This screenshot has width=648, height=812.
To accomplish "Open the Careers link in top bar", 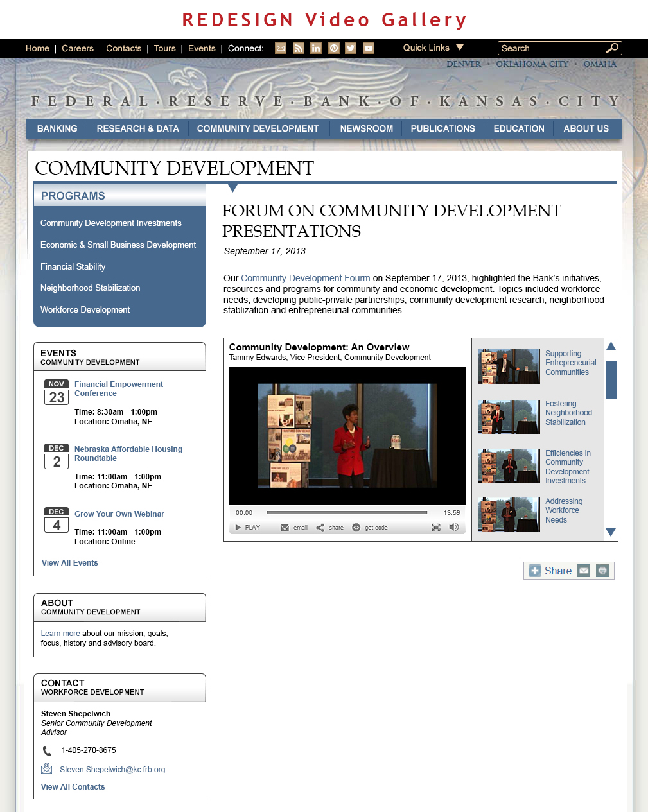I will (78, 48).
